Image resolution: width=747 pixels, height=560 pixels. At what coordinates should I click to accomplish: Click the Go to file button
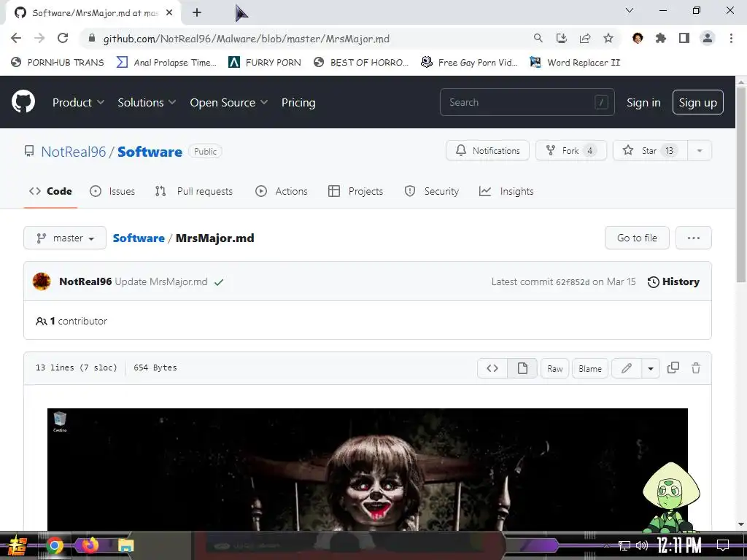637,238
